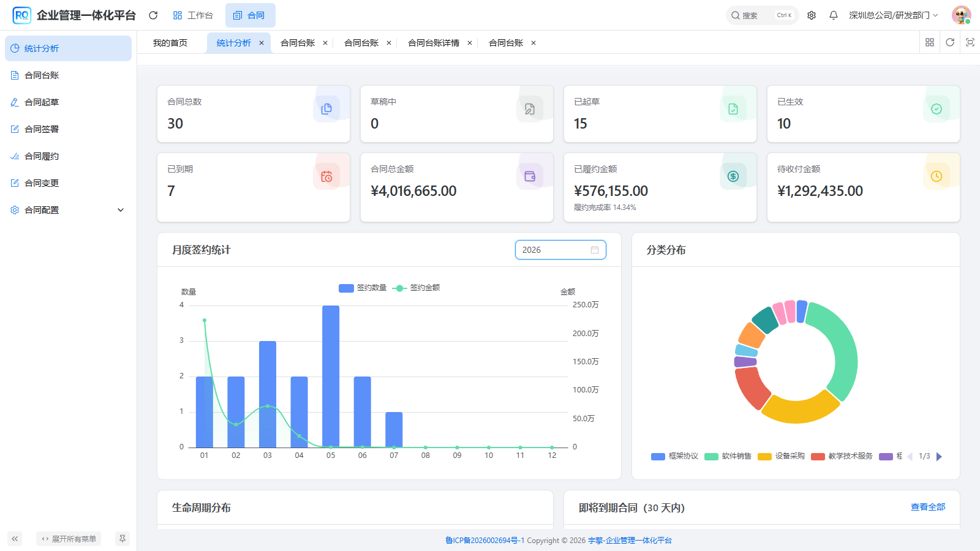The image size is (980, 551).
Task: Open 合同起草 in the sidebar
Action: tap(68, 102)
